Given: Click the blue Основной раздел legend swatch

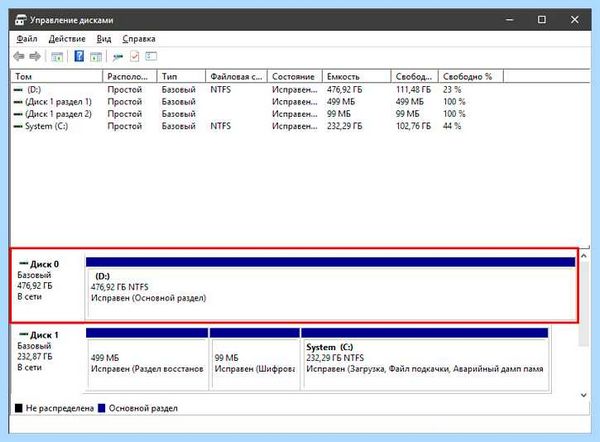Looking at the screenshot, I should click(102, 408).
